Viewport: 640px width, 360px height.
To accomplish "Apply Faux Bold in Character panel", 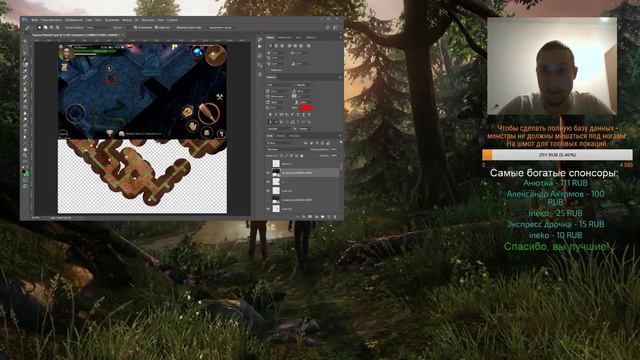I will [x=270, y=115].
